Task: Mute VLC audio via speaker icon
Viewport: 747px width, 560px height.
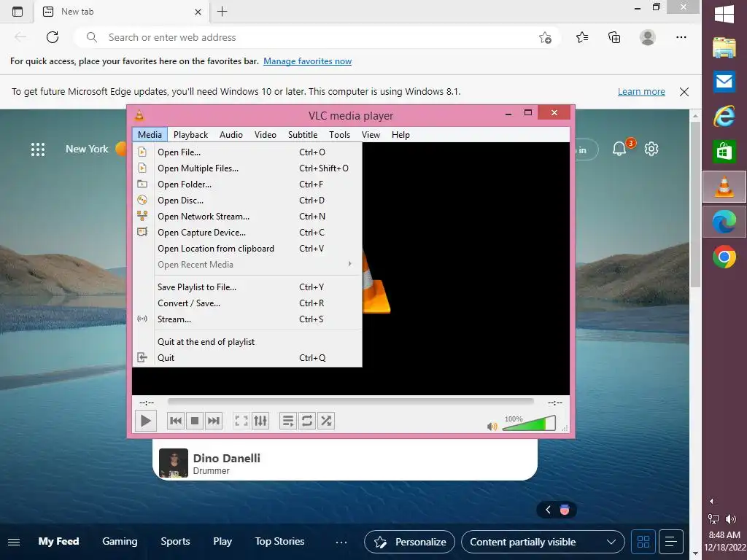Action: tap(492, 426)
